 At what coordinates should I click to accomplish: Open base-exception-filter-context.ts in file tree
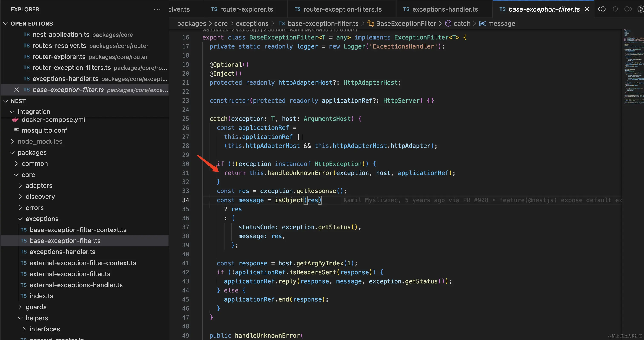[x=85, y=230]
